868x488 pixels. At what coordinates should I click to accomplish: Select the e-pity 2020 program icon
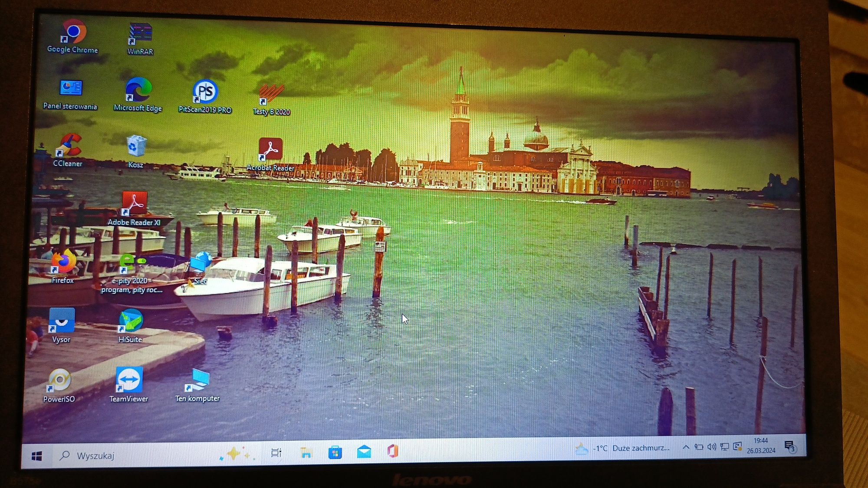point(132,274)
